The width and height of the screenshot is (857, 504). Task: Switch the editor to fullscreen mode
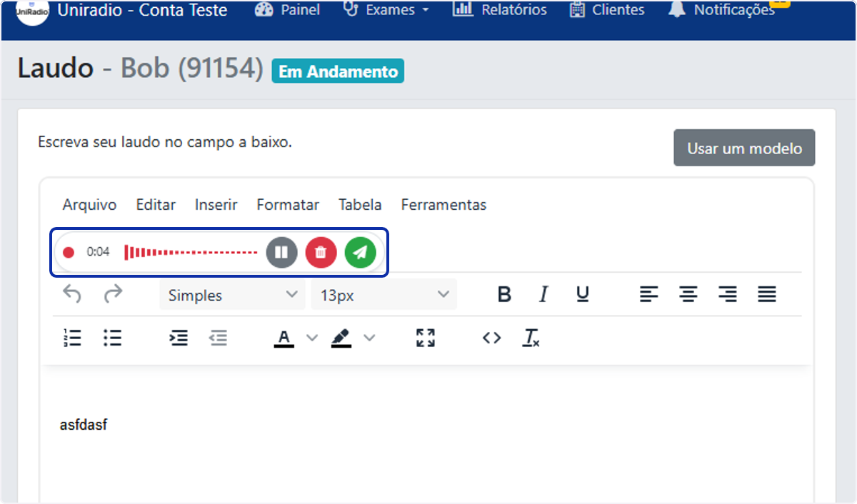point(426,338)
